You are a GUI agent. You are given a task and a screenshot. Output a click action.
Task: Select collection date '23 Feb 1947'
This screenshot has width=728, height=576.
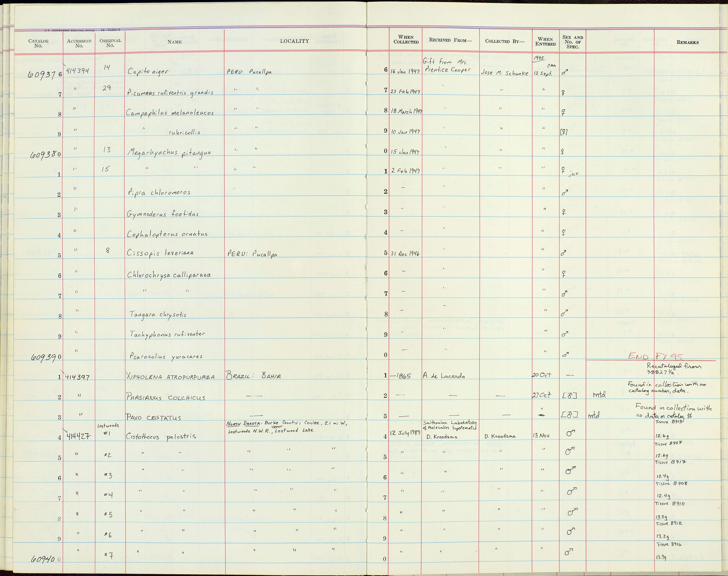point(405,91)
